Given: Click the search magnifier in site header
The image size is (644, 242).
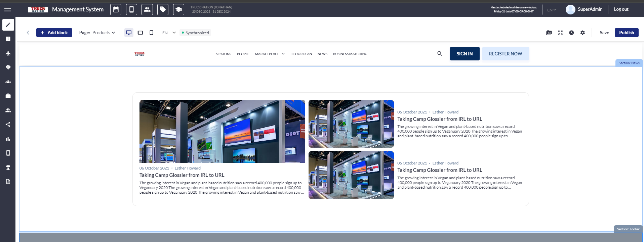Looking at the screenshot, I should pyautogui.click(x=440, y=54).
